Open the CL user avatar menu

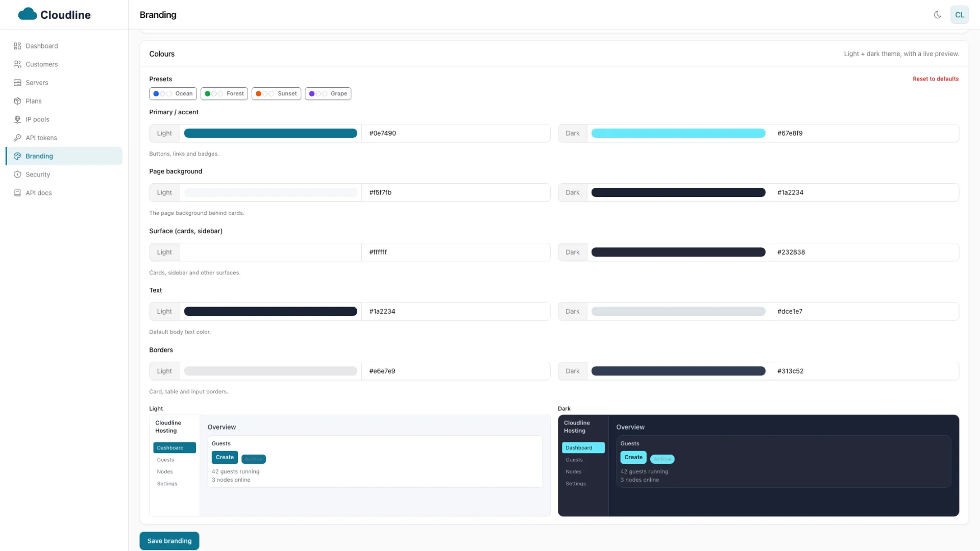[x=960, y=15]
